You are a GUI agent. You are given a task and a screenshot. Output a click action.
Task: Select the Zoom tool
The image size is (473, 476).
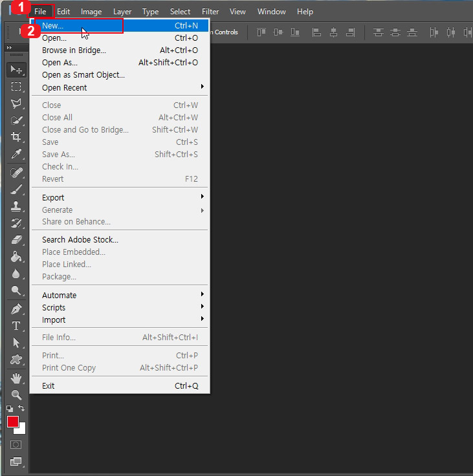pos(16,395)
